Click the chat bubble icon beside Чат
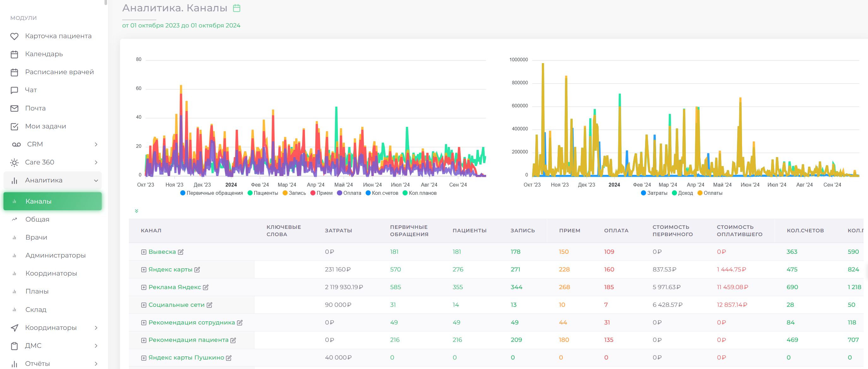Image resolution: width=868 pixels, height=369 pixels. pos(14,90)
